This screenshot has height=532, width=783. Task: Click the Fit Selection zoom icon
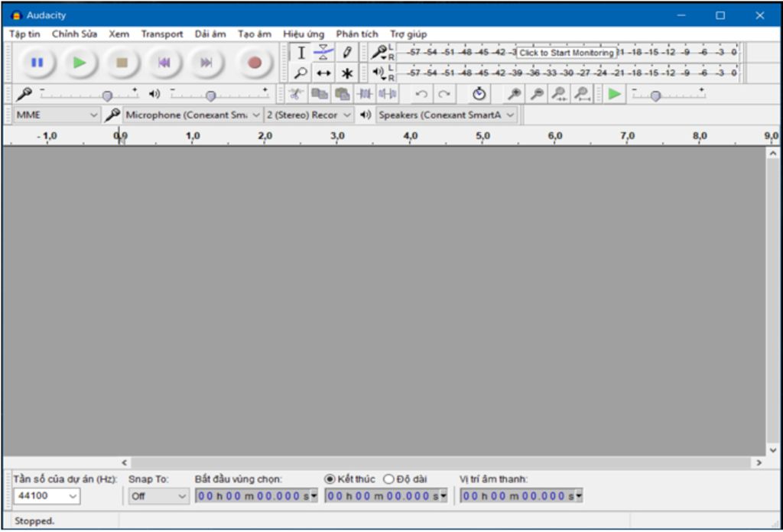(559, 94)
